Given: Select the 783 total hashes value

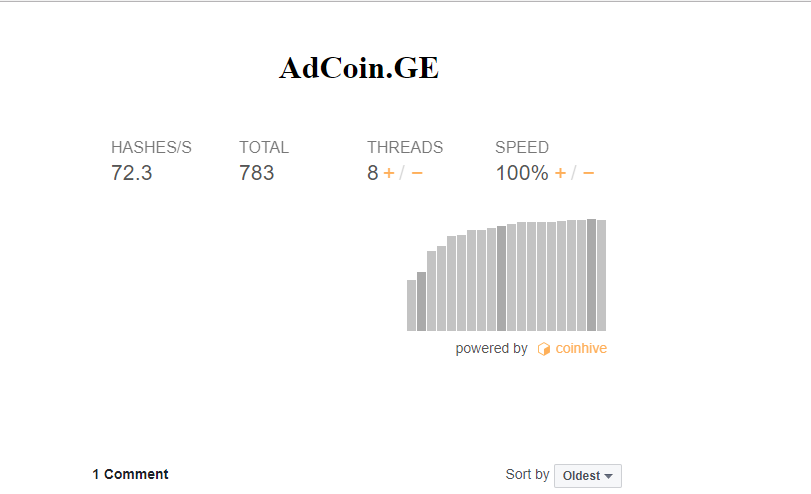Looking at the screenshot, I should (256, 173).
